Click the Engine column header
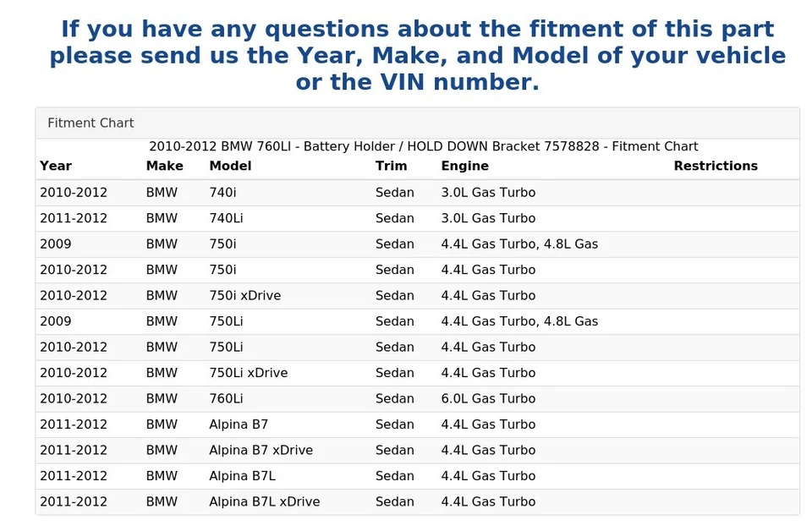The image size is (812, 531). click(464, 166)
